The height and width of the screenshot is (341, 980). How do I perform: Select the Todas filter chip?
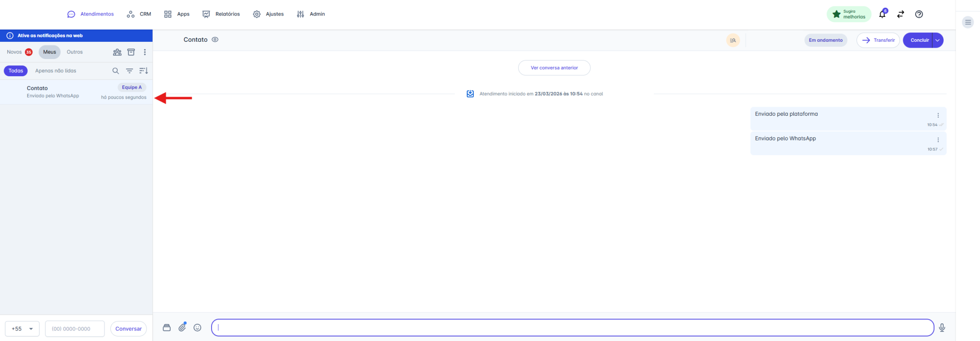coord(16,71)
